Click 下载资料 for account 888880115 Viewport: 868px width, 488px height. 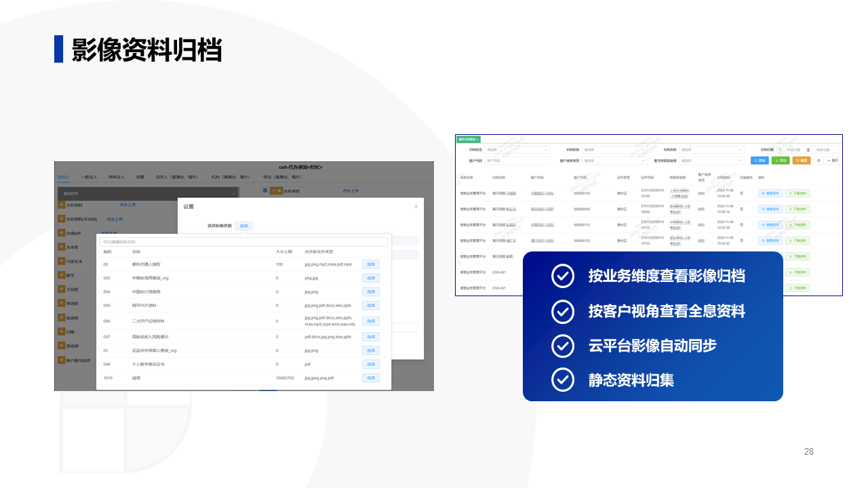(797, 225)
